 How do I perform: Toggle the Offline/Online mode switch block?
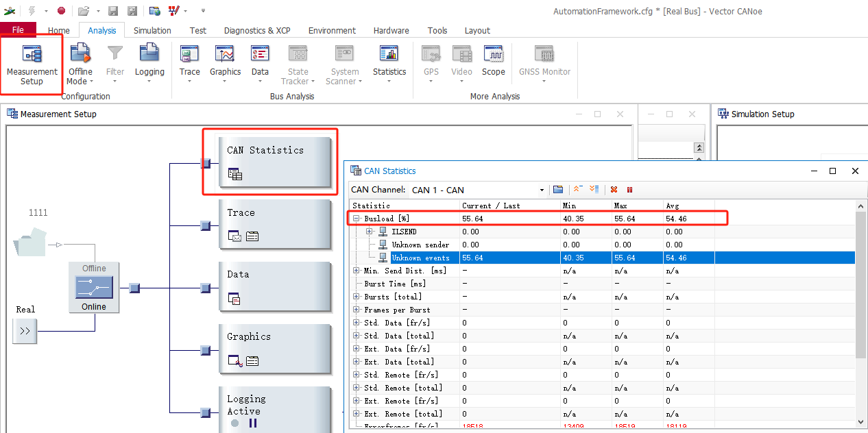tap(94, 288)
